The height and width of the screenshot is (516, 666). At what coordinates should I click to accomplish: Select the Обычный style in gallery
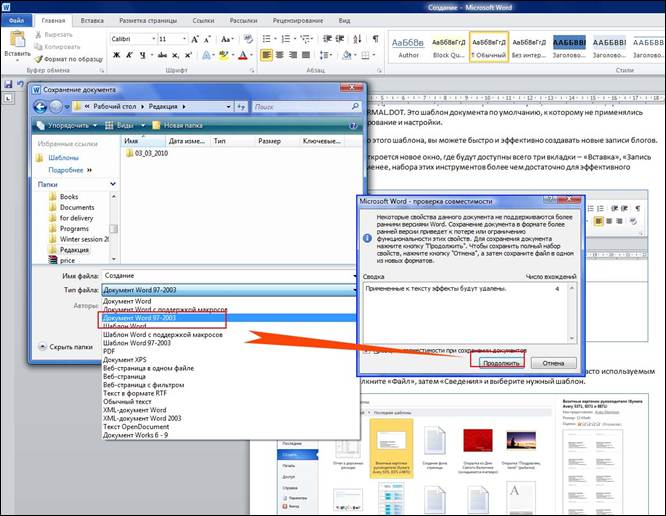489,47
